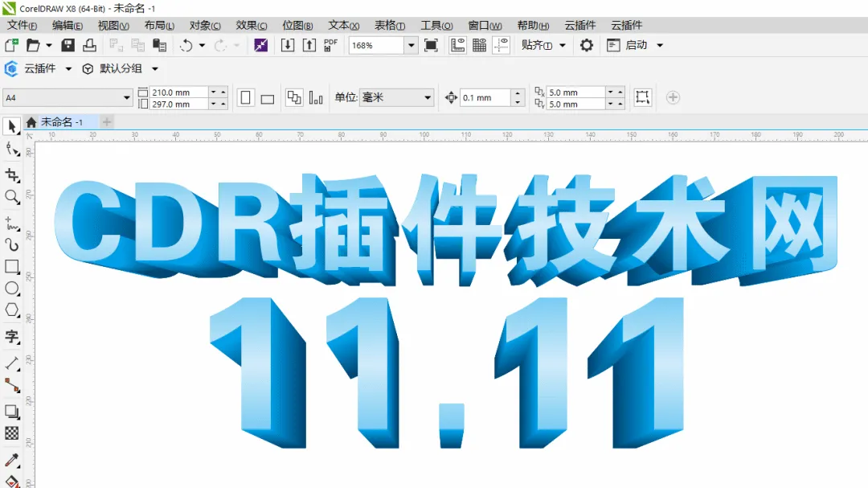
Task: Open the 位图 menu
Action: point(298,26)
